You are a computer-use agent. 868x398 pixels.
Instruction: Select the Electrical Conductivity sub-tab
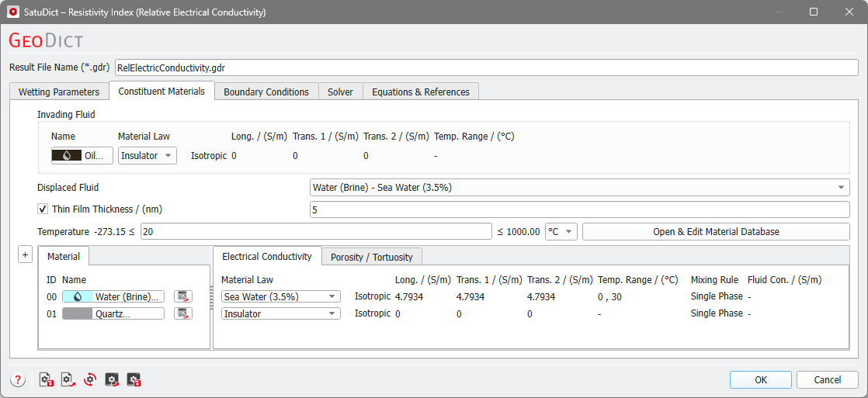tap(267, 256)
